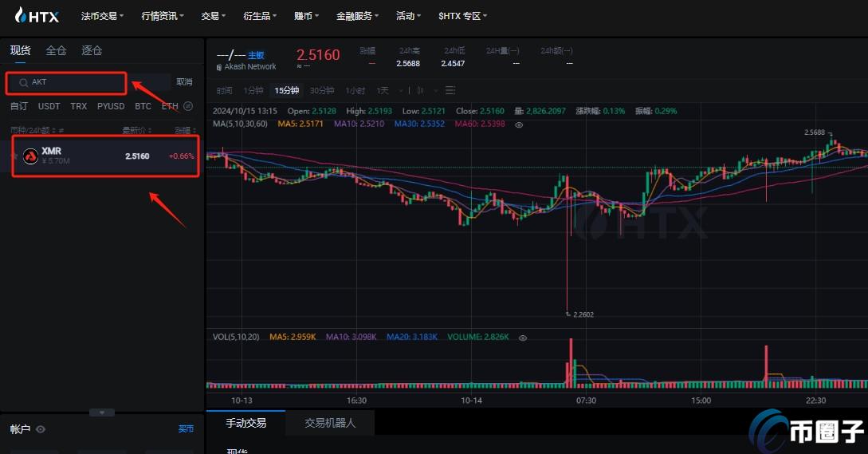Select the 1天 interval
Screen dimensions: 868x454
click(x=383, y=90)
